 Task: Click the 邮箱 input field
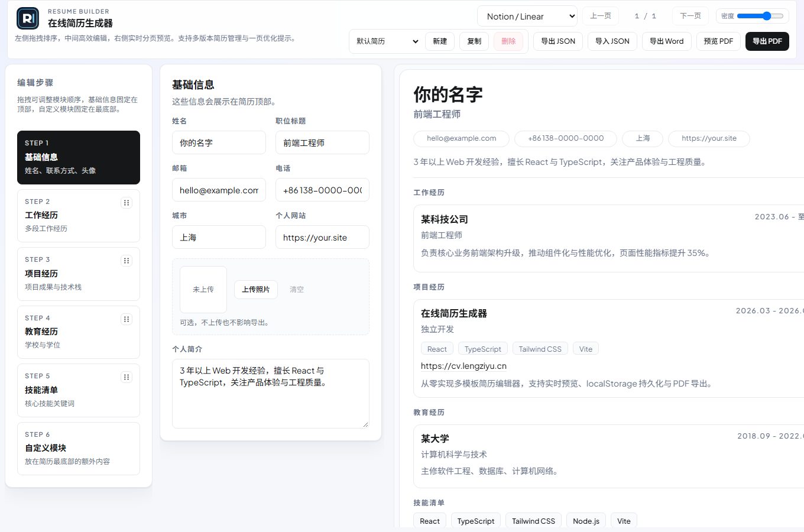click(219, 190)
